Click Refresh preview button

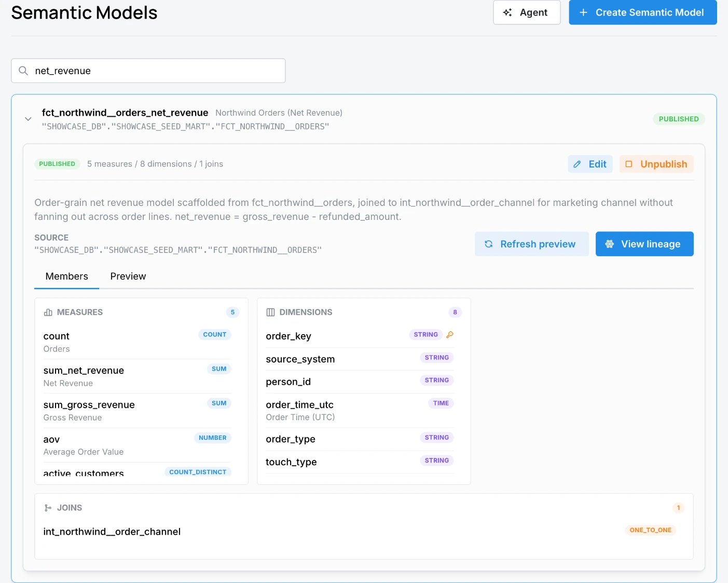(532, 244)
